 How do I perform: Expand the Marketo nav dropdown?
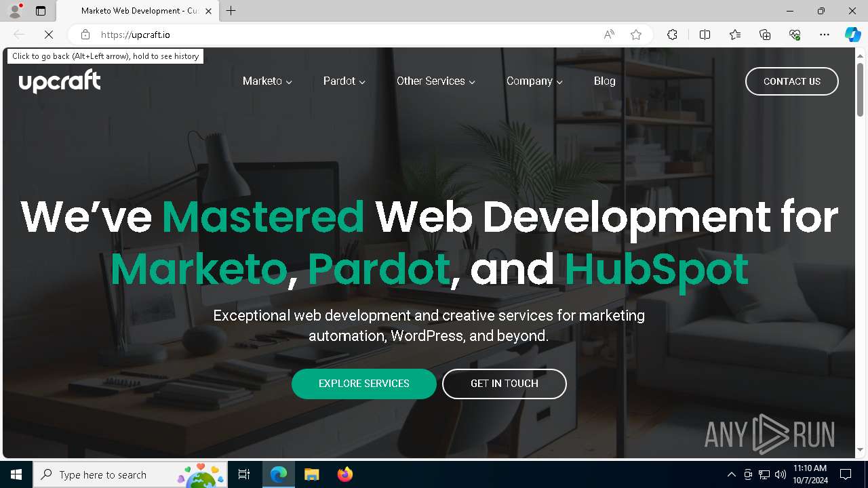267,81
